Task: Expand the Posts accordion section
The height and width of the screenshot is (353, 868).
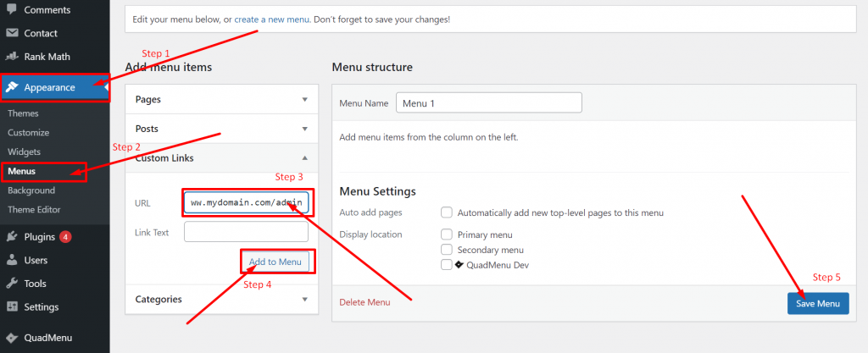Action: click(221, 129)
